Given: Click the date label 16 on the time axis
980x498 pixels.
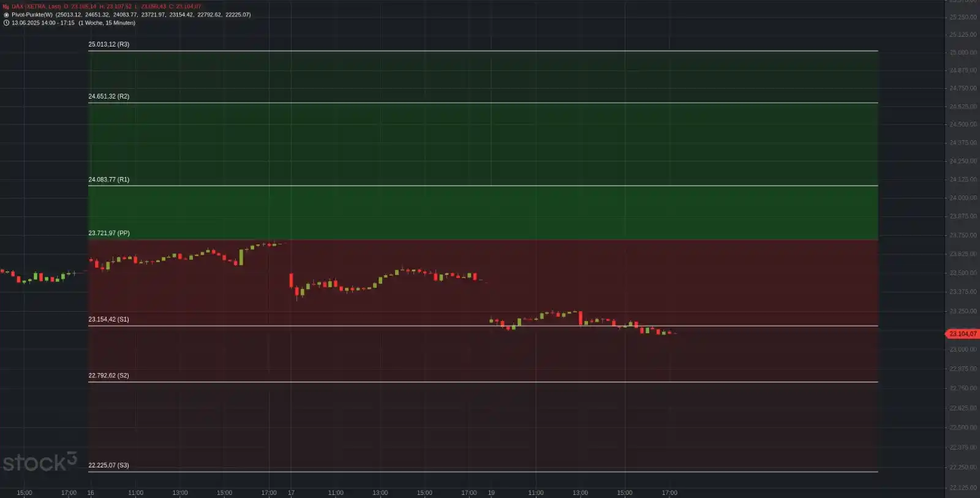Looking at the screenshot, I should pos(91,492).
